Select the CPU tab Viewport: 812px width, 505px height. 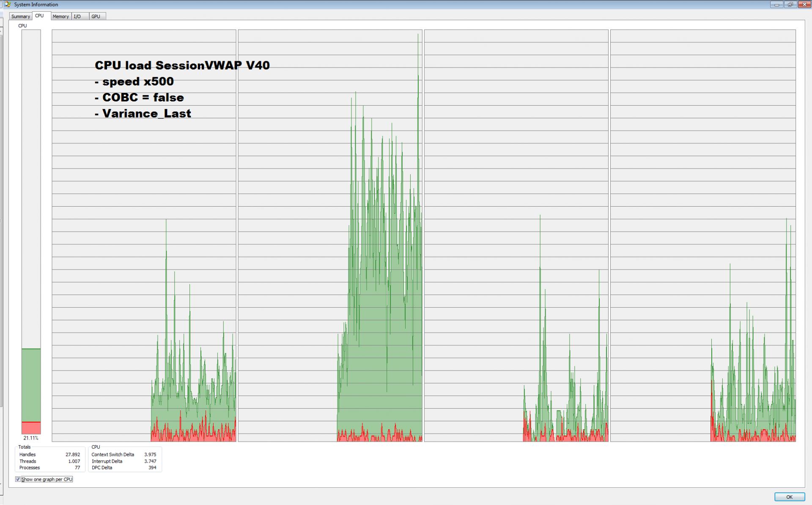39,16
